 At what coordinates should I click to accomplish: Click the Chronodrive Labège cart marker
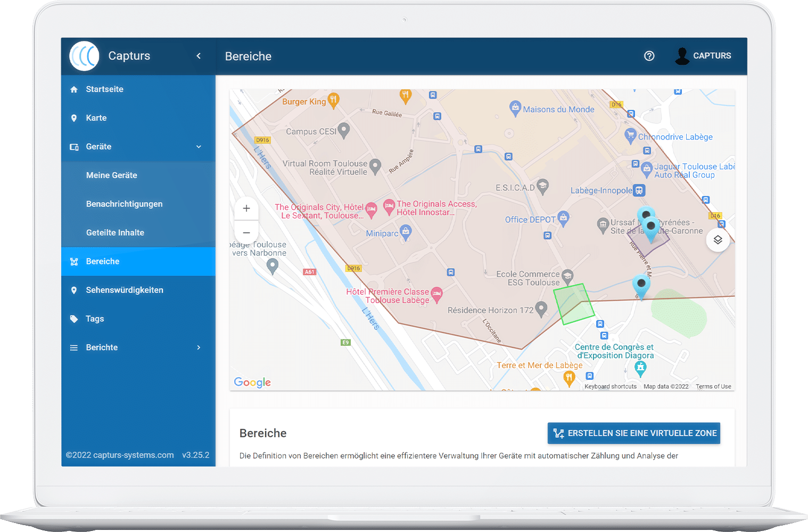[630, 135]
